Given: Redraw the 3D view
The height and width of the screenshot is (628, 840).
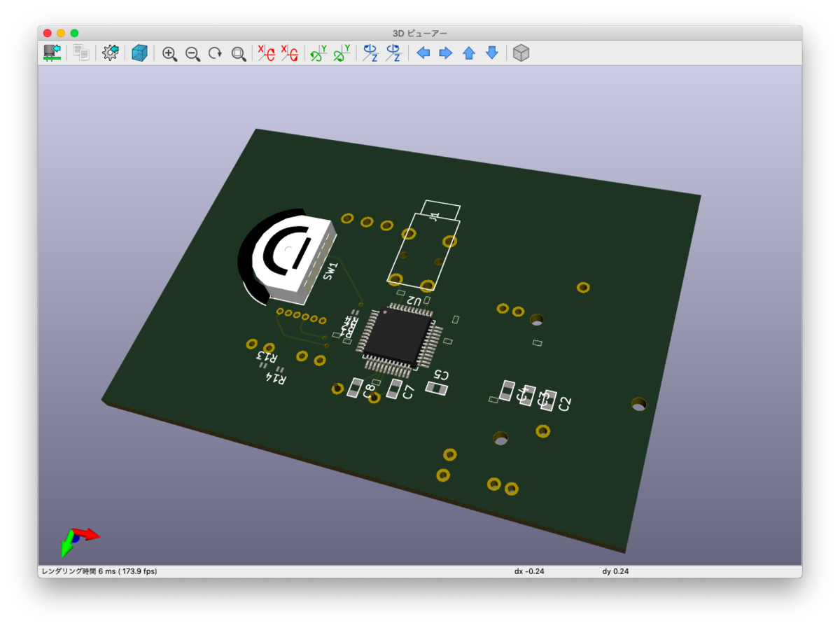Looking at the screenshot, I should (216, 53).
